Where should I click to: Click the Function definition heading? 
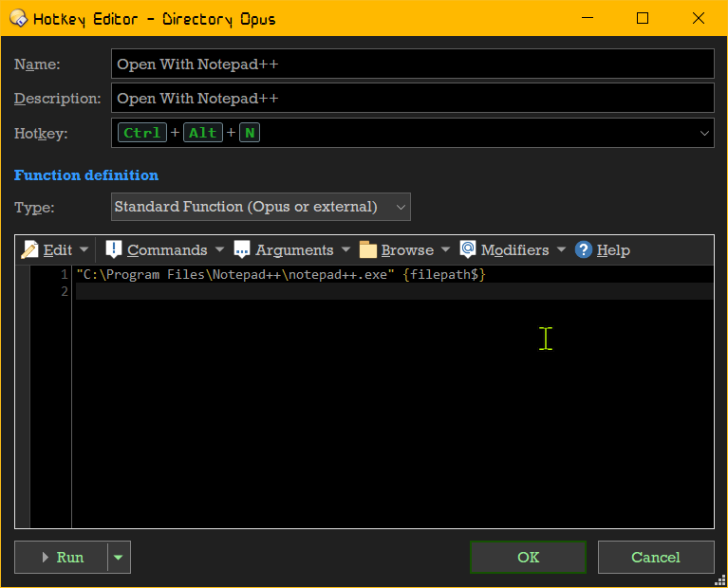click(85, 175)
